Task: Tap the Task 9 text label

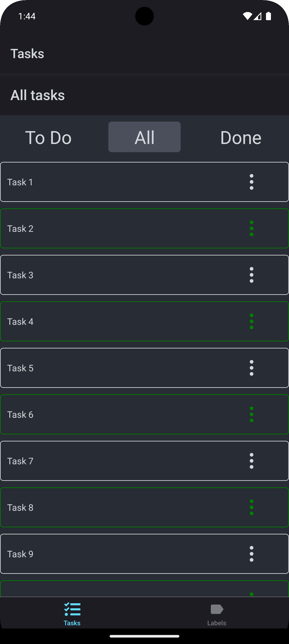Action: coord(20,554)
